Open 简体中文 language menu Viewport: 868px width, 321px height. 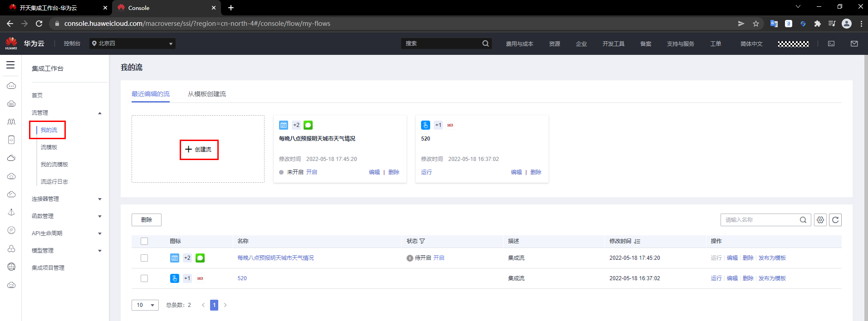751,44
